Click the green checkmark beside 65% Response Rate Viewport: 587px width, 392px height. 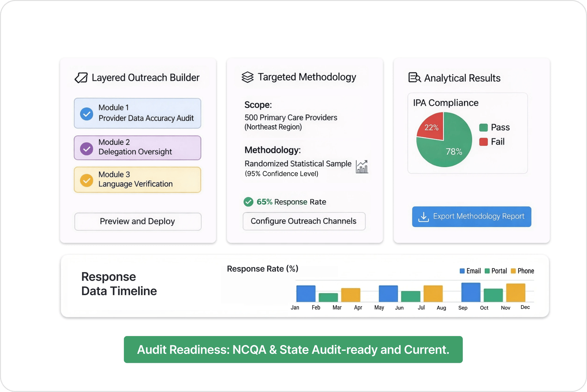(248, 202)
